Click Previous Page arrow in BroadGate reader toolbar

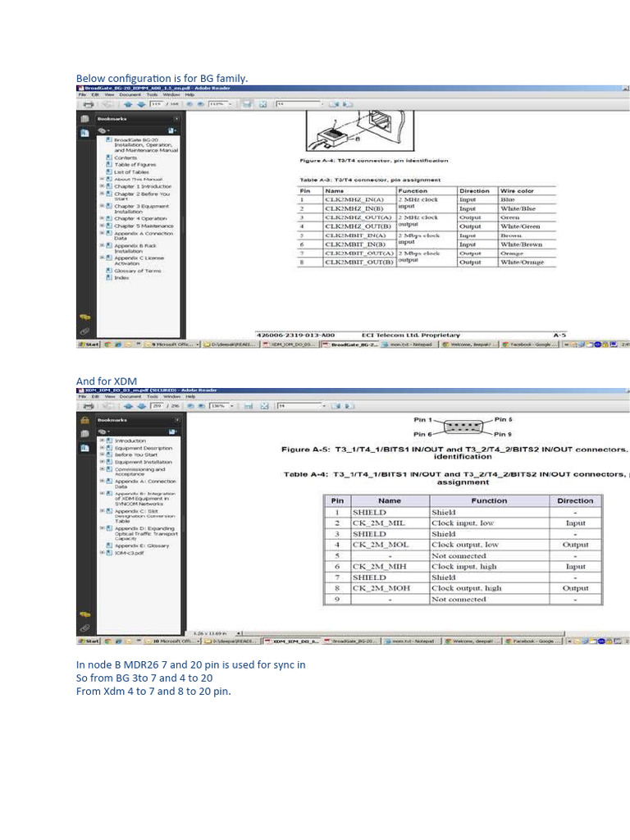[128, 104]
